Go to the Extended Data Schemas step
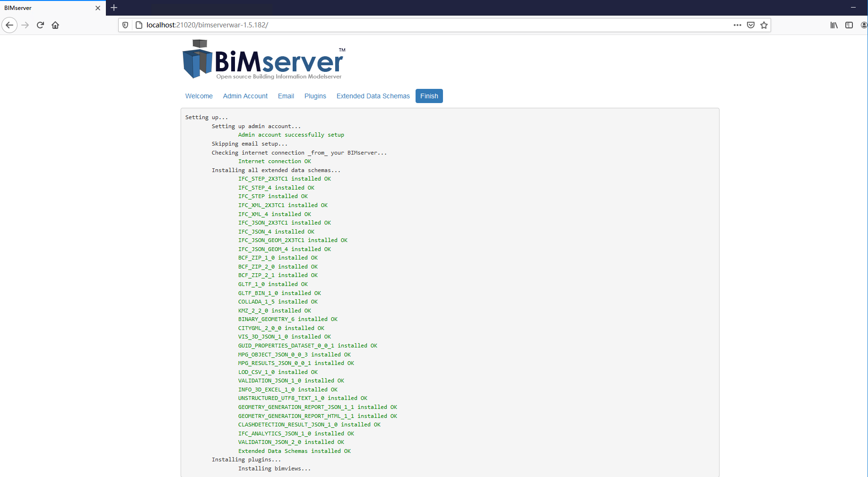Viewport: 868px width, 477px height. pos(373,96)
